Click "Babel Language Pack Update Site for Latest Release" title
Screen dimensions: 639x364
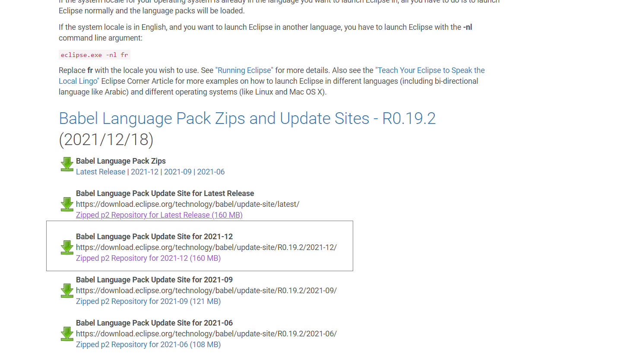click(165, 193)
